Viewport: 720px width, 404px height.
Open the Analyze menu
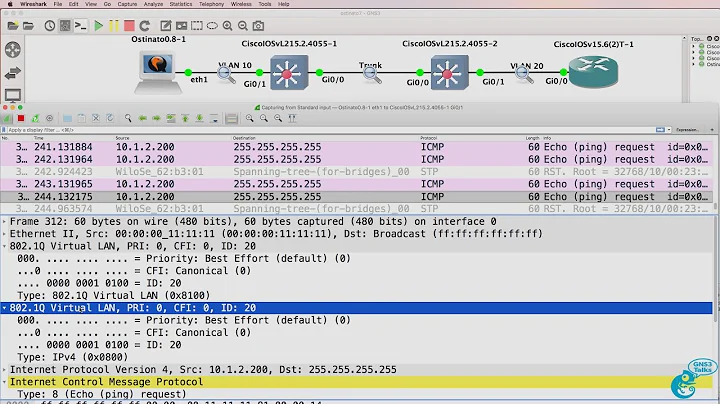[x=153, y=4]
